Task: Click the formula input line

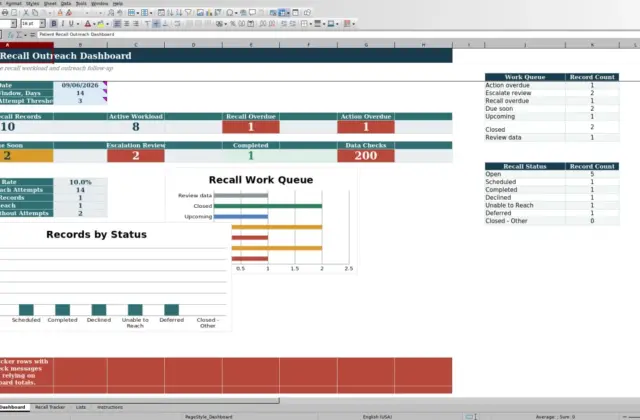Action: 339,35
